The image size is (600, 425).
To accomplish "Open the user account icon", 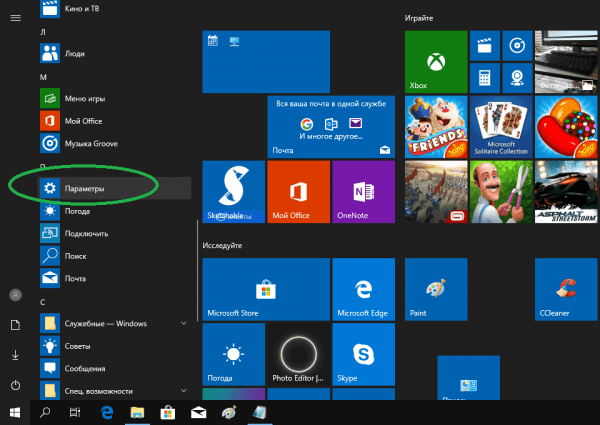I will click(15, 295).
